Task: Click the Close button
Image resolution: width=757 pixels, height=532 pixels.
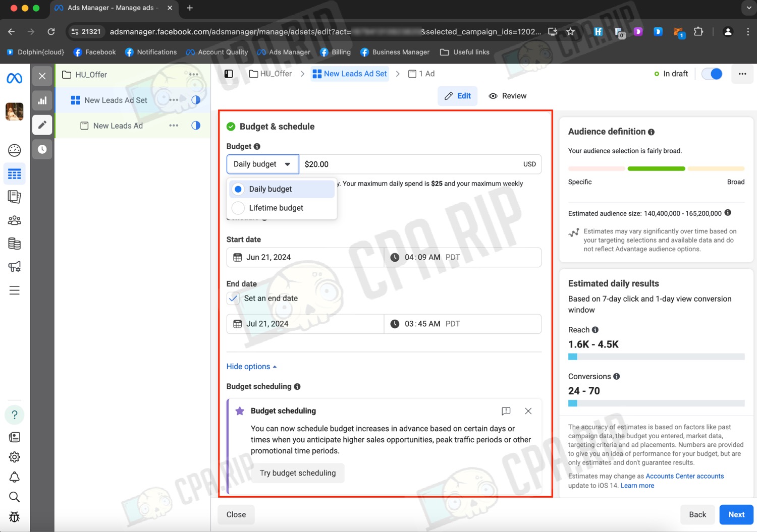Action: (236, 514)
